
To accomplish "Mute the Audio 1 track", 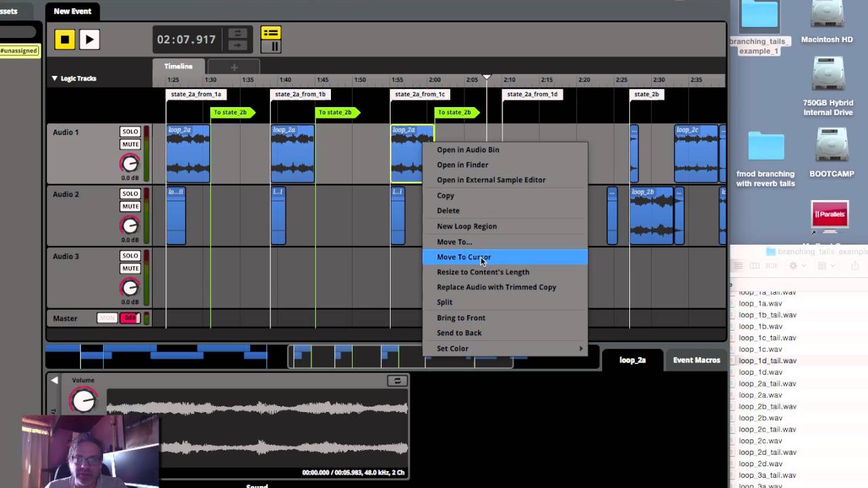I will pos(130,144).
